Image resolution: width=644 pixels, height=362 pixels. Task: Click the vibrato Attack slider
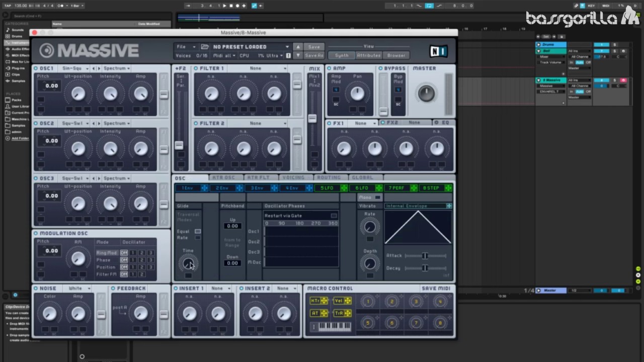(425, 256)
